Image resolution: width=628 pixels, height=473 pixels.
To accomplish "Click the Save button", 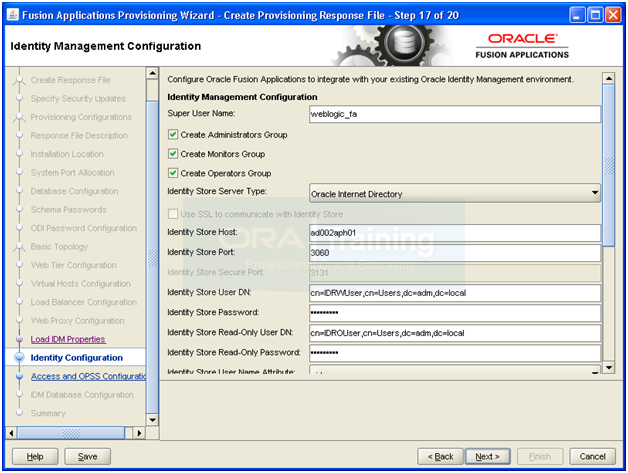I will coord(87,456).
